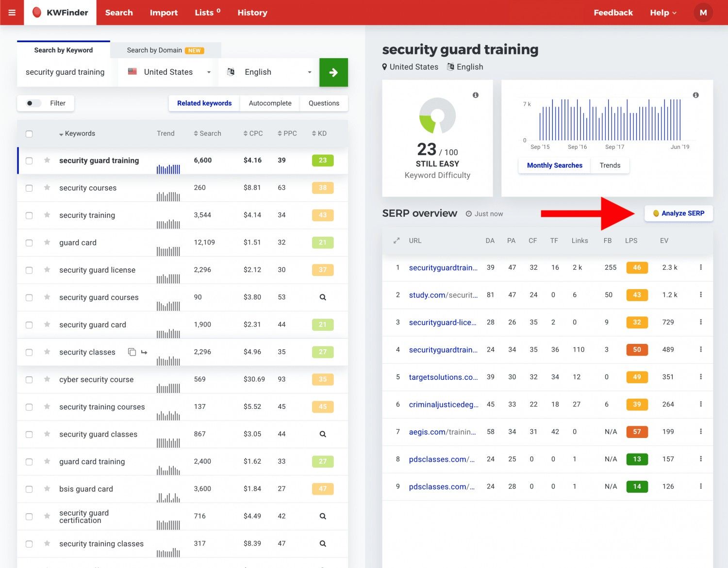This screenshot has height=568, width=728.
Task: Open the aegis.com SERP result link
Action: click(442, 432)
